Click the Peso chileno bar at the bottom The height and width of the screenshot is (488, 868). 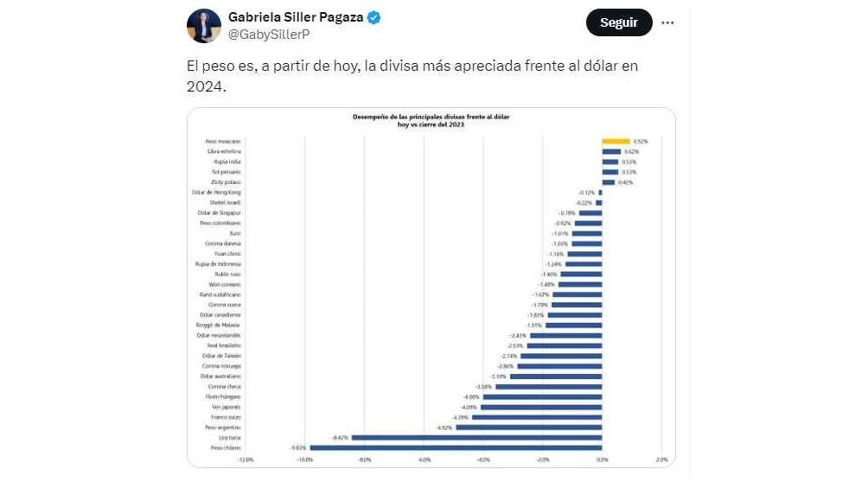(456, 447)
